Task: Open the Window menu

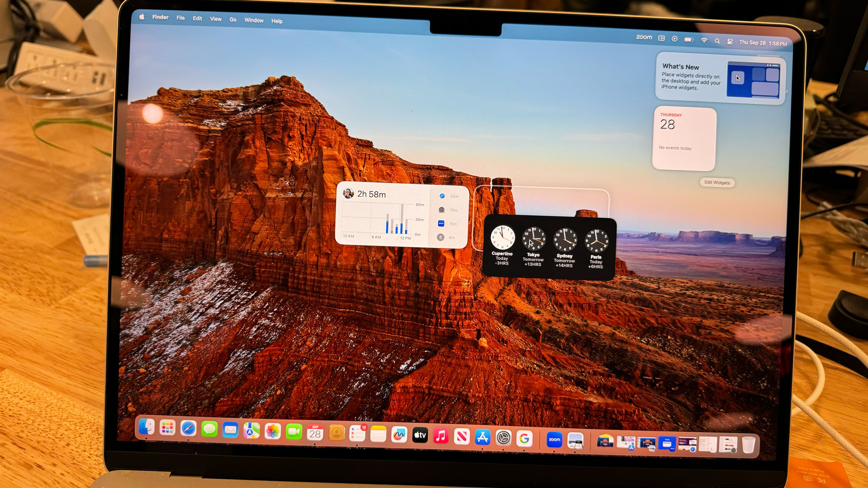Action: (254, 20)
